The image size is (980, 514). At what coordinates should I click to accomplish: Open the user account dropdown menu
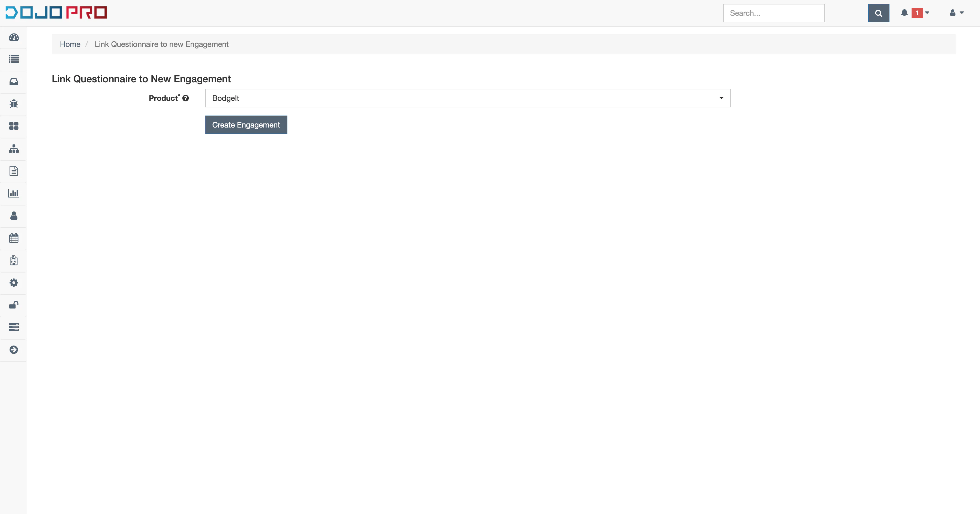coord(956,13)
